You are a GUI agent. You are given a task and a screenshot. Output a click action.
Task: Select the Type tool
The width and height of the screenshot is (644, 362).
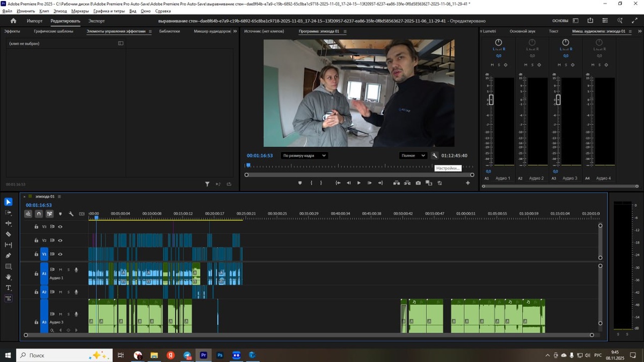tap(8, 288)
